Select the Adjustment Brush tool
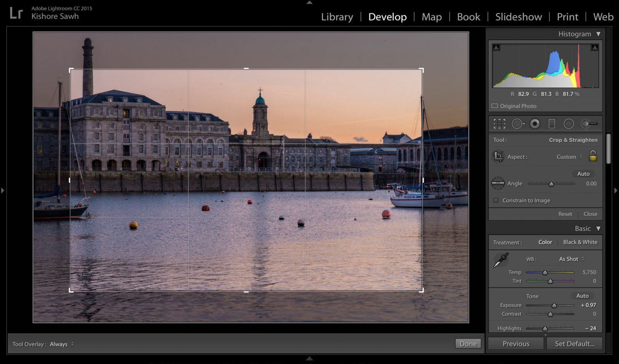This screenshot has height=364, width=619. (589, 124)
